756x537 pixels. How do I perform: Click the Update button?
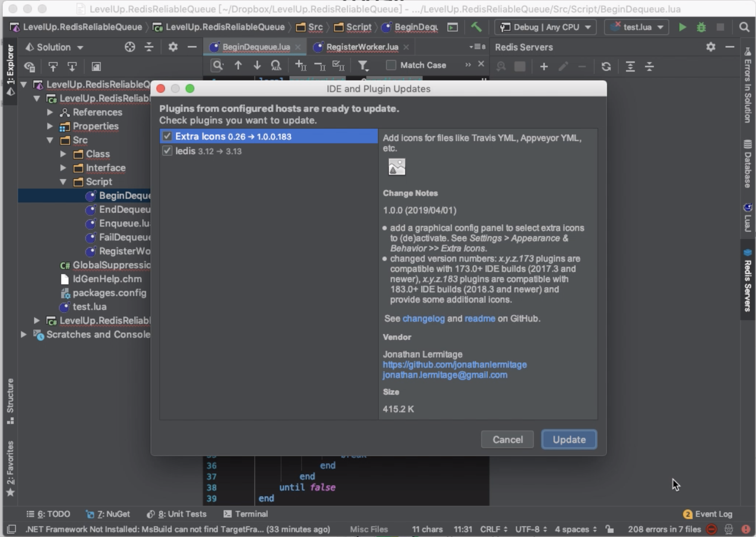click(x=569, y=440)
